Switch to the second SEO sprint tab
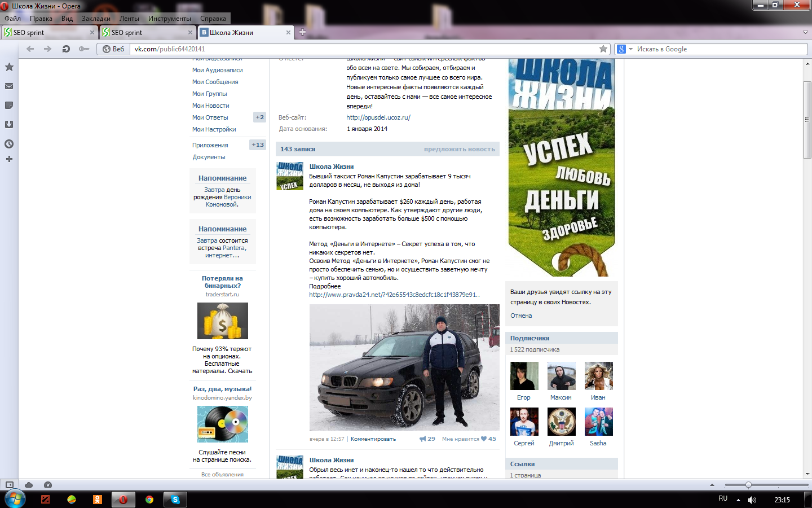 tap(148, 32)
